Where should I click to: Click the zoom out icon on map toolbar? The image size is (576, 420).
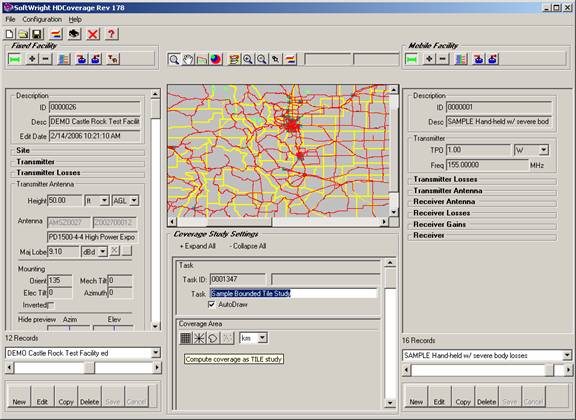point(262,59)
